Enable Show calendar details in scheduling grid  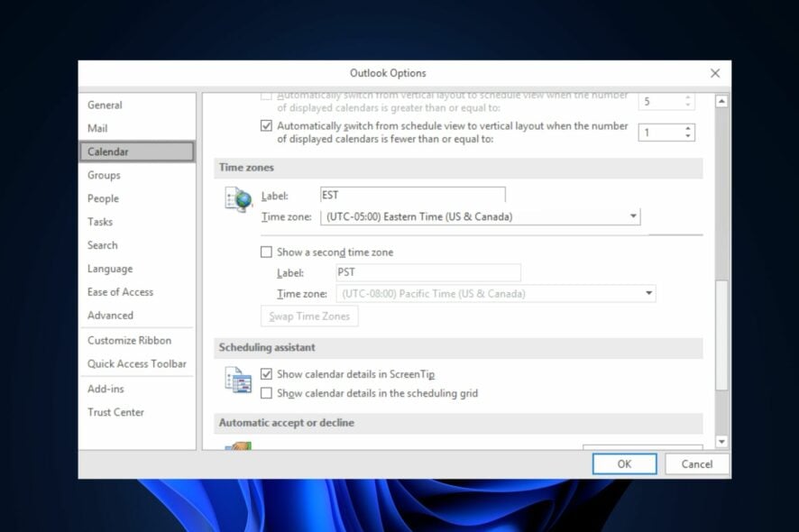[266, 393]
